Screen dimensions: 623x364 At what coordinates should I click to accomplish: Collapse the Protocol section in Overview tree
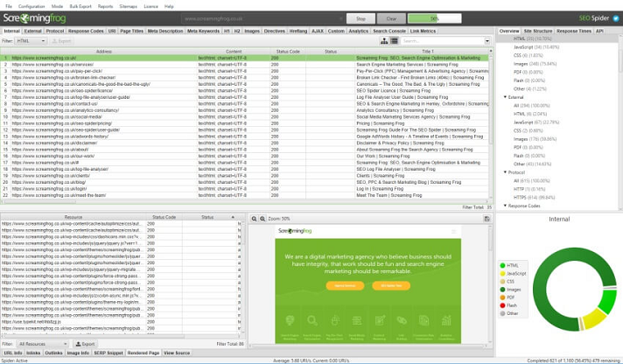[x=506, y=171]
